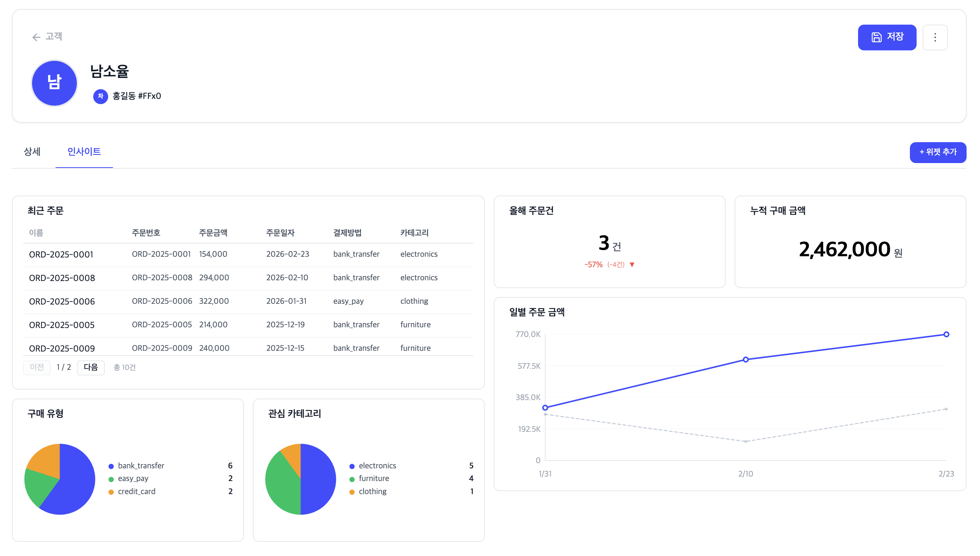Click the 카테고리 column header

pos(414,232)
